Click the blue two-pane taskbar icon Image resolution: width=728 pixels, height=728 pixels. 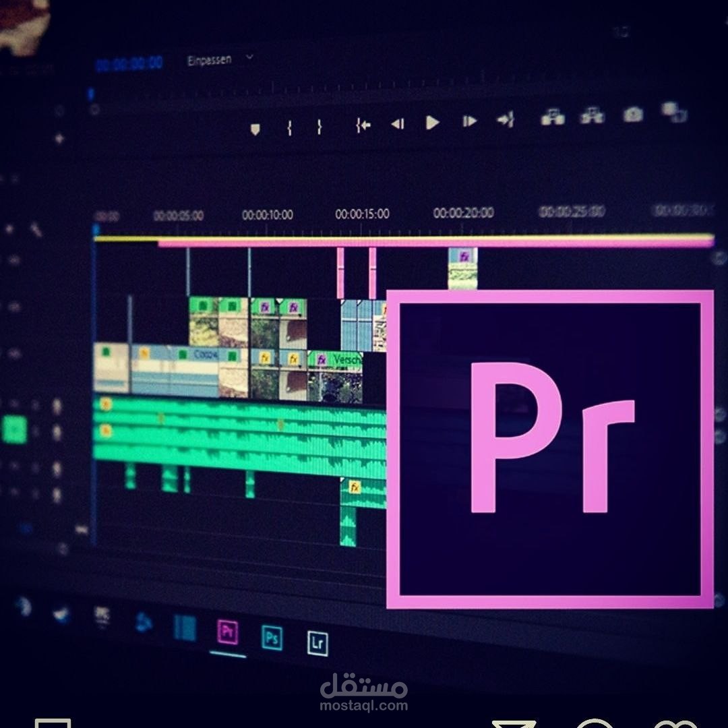click(185, 628)
